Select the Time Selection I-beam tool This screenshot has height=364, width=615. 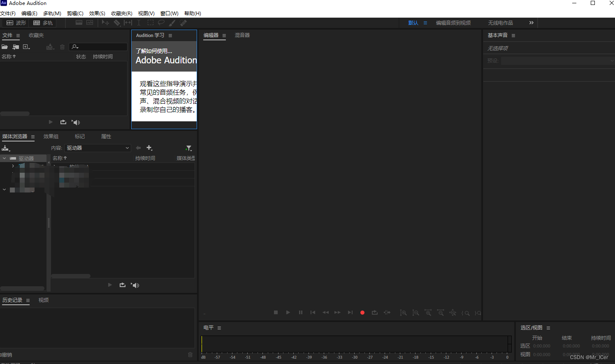point(139,23)
